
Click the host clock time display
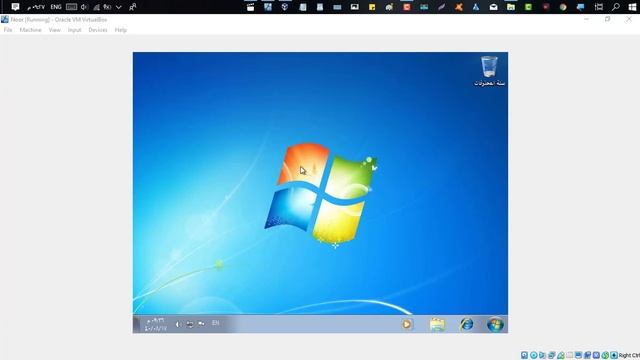point(36,7)
